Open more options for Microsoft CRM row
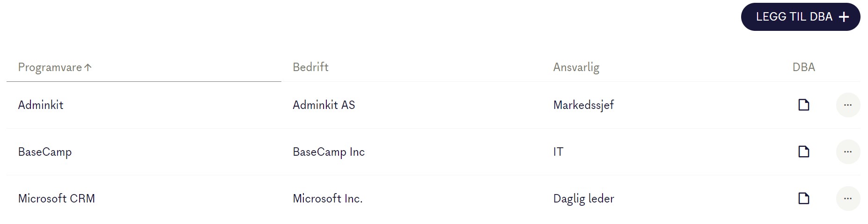The height and width of the screenshot is (224, 868). [x=847, y=198]
